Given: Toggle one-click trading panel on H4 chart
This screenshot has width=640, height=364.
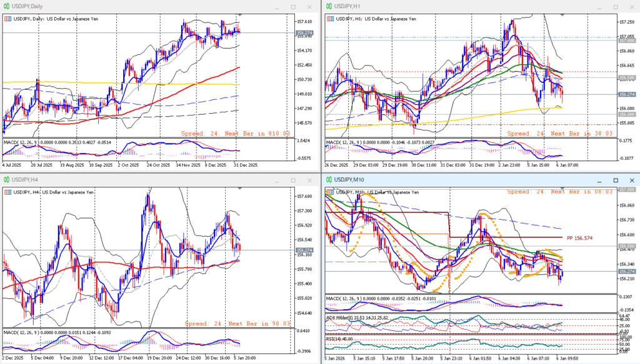Looking at the screenshot, I should click(x=7, y=192).
